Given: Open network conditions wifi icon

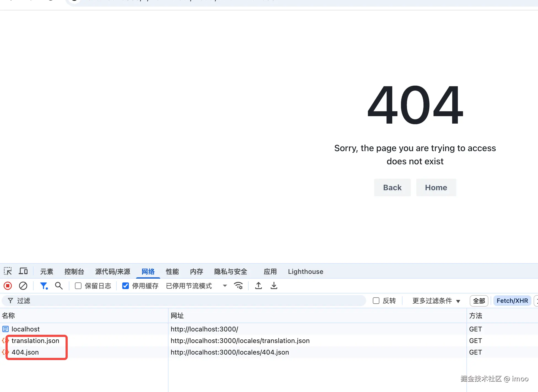Looking at the screenshot, I should tap(238, 286).
